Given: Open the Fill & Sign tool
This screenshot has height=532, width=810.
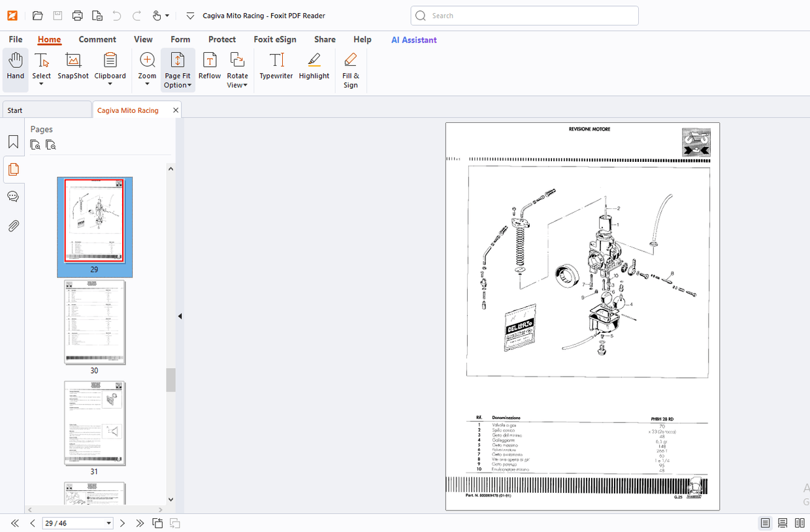Looking at the screenshot, I should tap(351, 69).
